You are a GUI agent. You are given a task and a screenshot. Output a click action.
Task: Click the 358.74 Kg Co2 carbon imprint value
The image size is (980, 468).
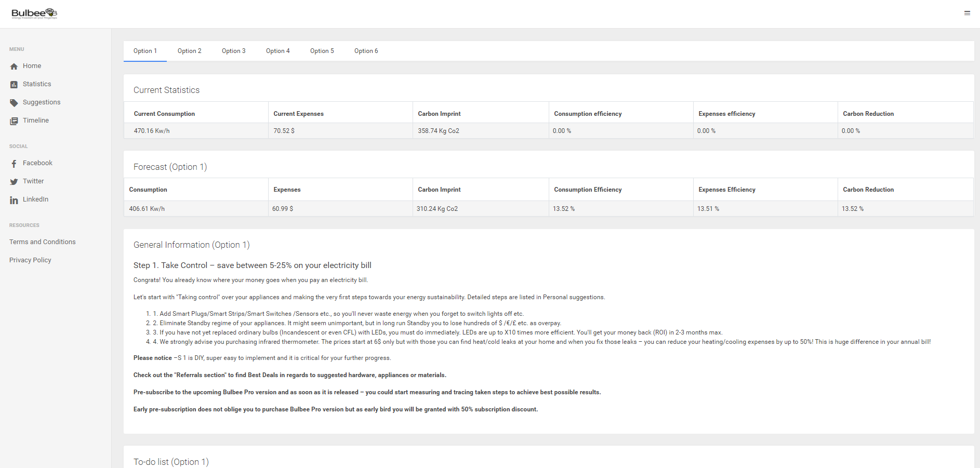[x=439, y=131]
